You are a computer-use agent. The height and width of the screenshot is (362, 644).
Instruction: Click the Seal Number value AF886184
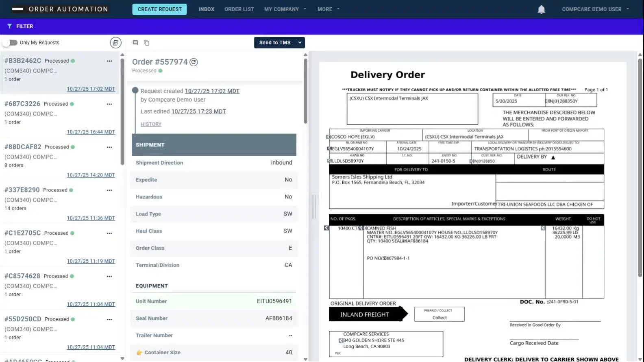click(278, 318)
